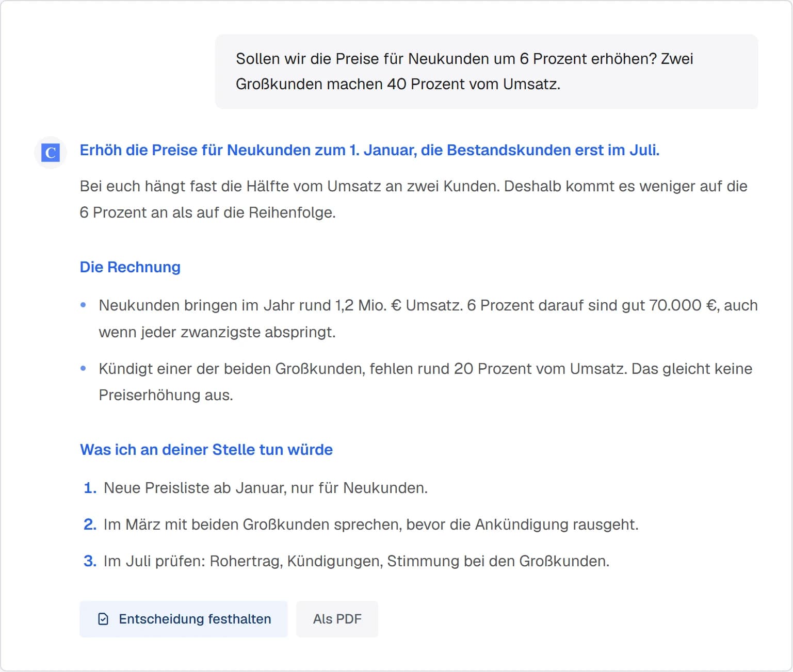The image size is (793, 672).
Task: Click the assistant avatar icon "C"
Action: (51, 153)
